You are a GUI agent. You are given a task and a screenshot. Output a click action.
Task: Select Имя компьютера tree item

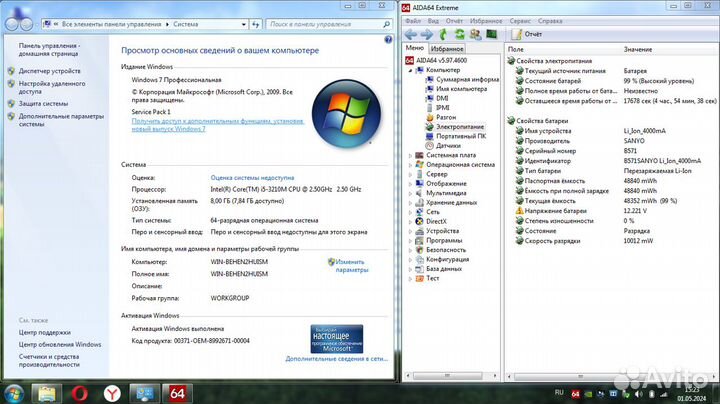click(456, 89)
